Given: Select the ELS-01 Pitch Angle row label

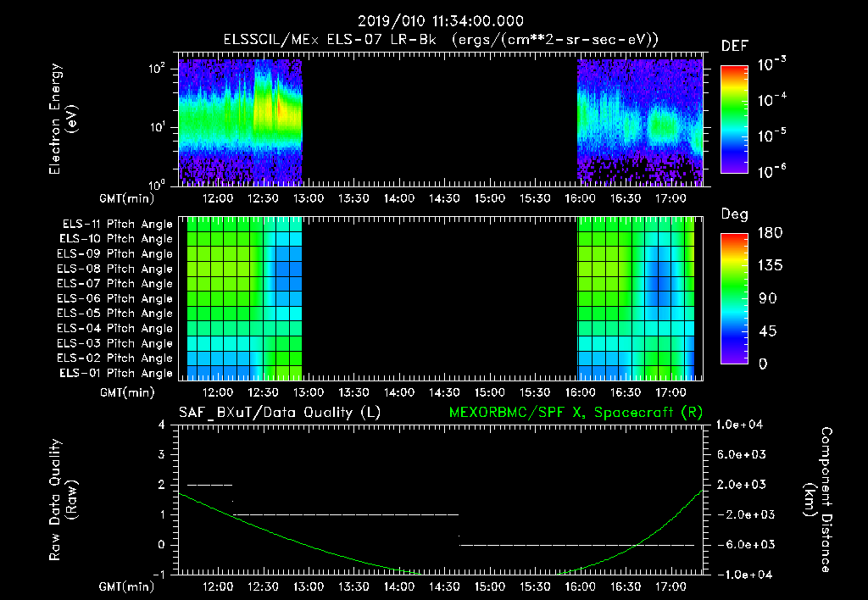Looking at the screenshot, I should [116, 373].
